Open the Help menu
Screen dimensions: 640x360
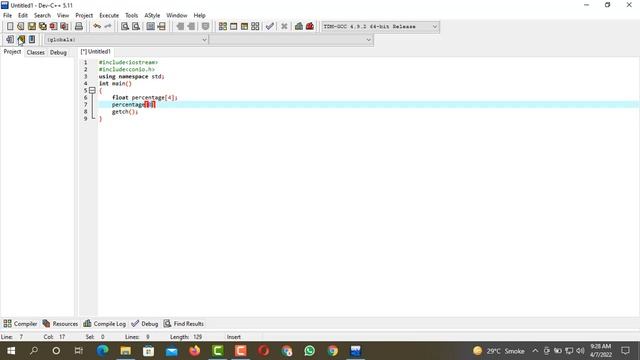(x=200, y=16)
